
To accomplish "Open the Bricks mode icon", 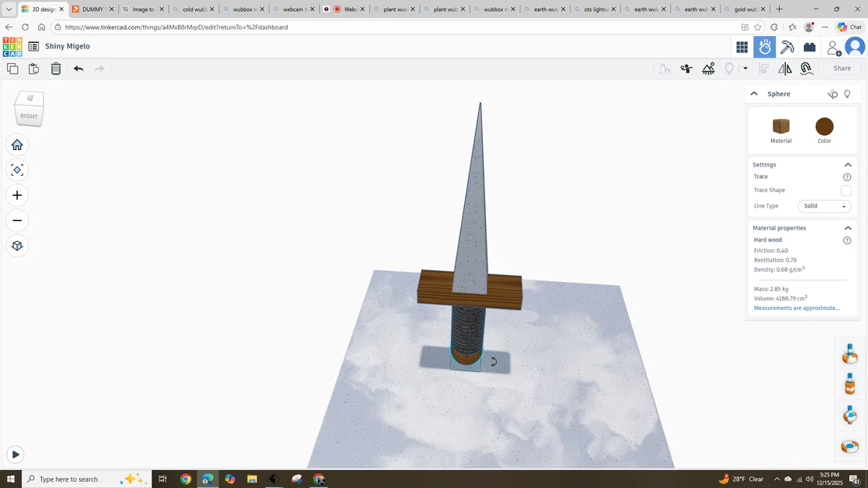I will [809, 48].
